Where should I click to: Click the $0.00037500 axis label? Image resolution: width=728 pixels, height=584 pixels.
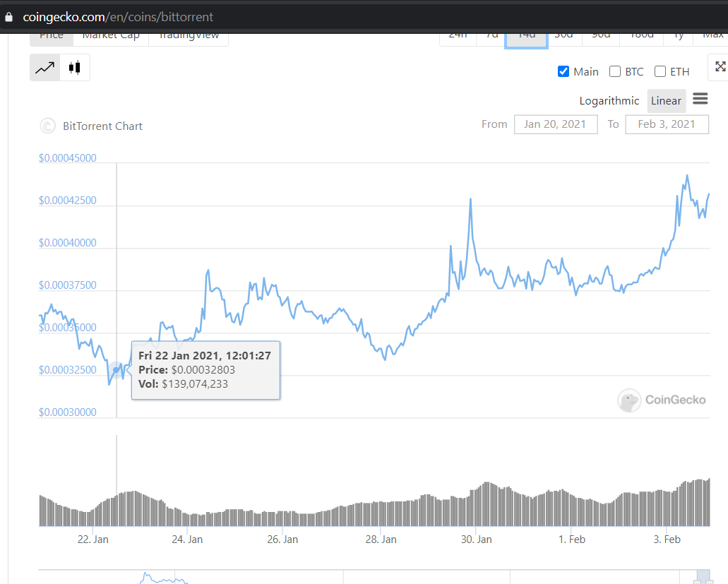(68, 285)
